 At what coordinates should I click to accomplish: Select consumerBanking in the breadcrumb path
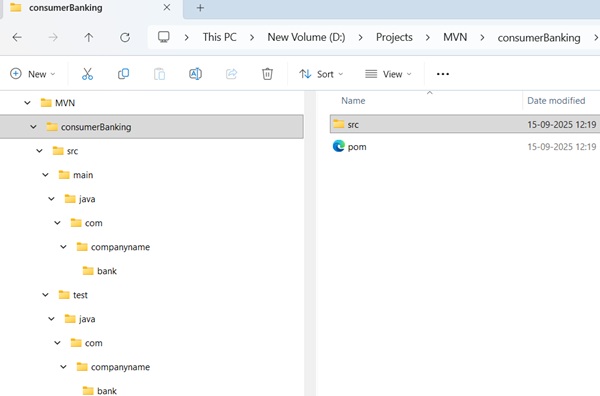(x=539, y=37)
